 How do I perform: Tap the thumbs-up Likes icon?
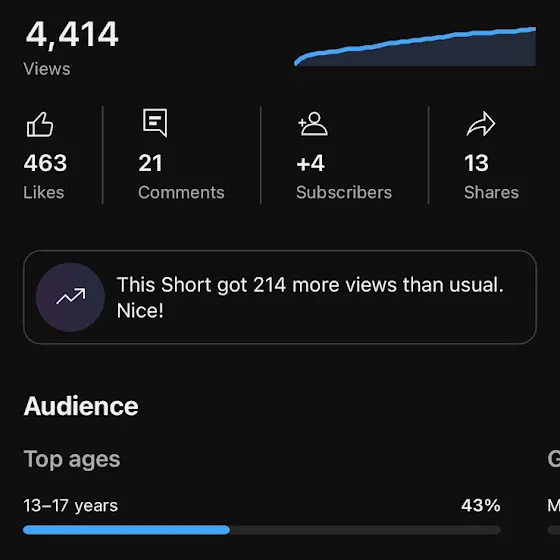point(40,125)
